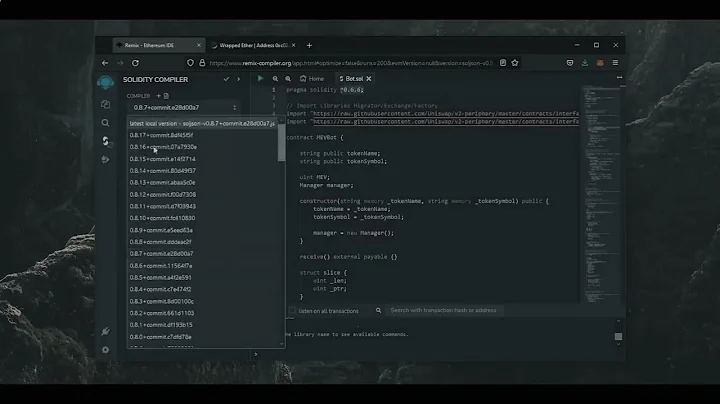The height and width of the screenshot is (404, 720).
Task: Open the compiler version dropdown showing 0.8.7
Action: (x=184, y=107)
